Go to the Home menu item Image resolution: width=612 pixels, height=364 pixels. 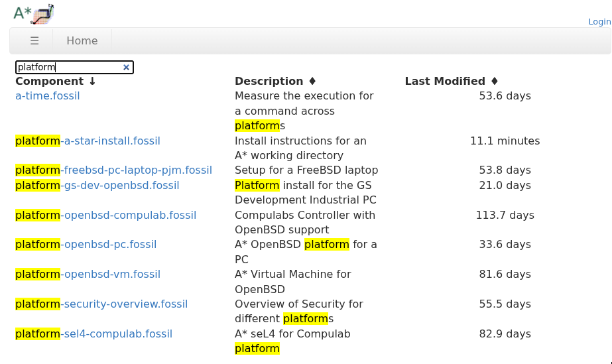[x=82, y=41]
